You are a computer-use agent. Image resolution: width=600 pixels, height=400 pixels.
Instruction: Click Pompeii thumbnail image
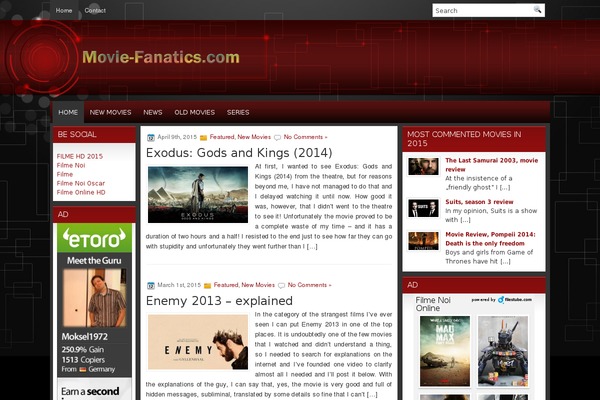423,241
